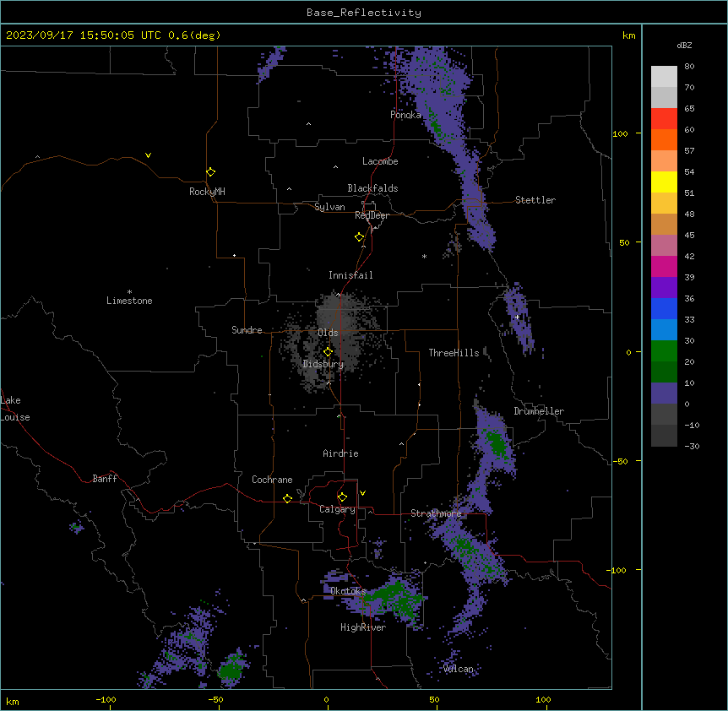The height and width of the screenshot is (711, 728).
Task: Select the blue 36 dBZ color swatch
Action: pos(664,308)
